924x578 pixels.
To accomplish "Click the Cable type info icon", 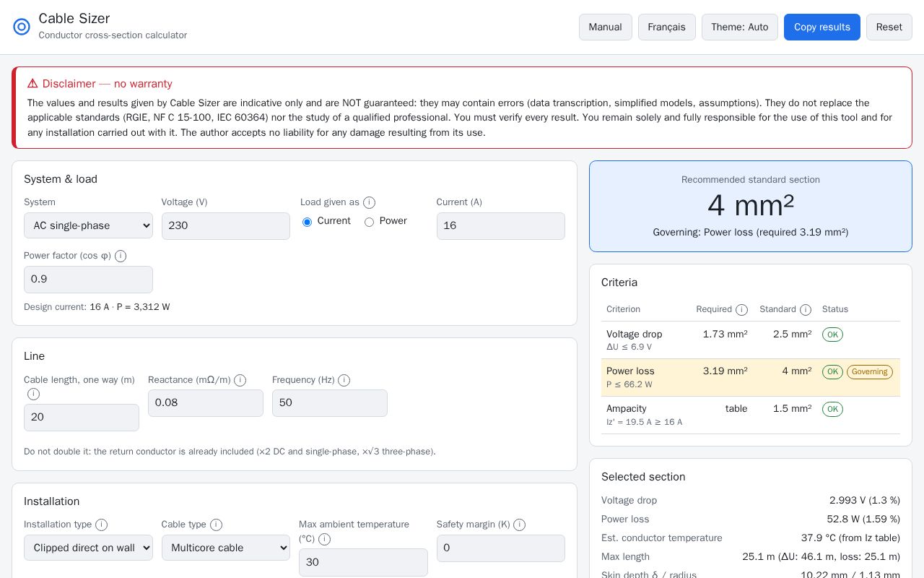I will (x=216, y=525).
